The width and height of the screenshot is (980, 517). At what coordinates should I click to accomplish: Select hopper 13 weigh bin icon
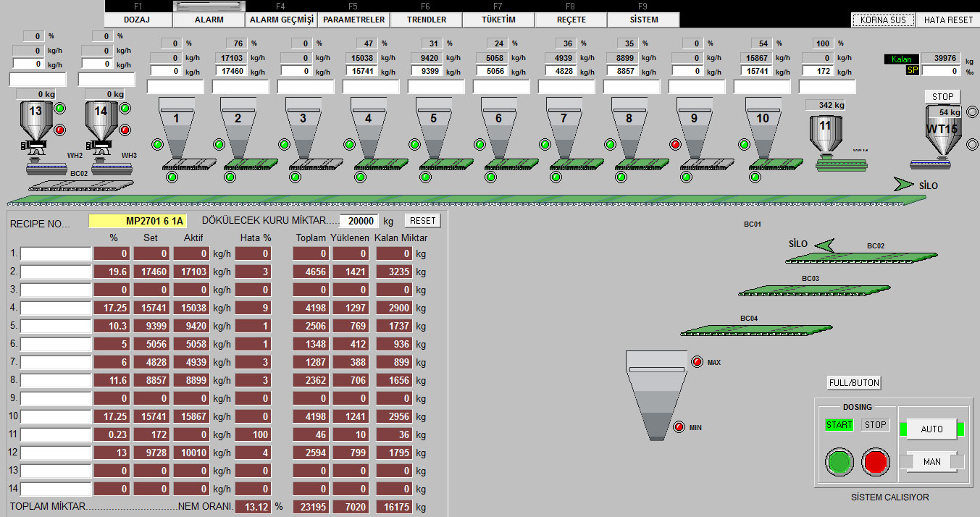coord(35,121)
